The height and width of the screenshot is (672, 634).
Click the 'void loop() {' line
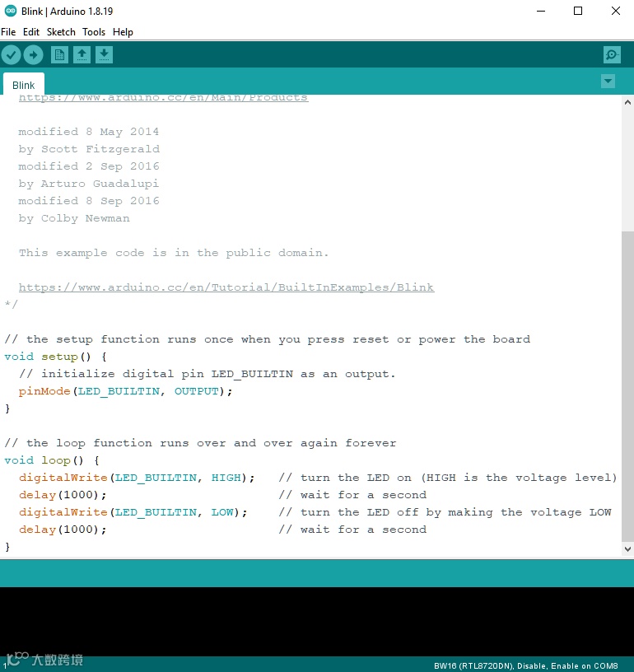[52, 460]
